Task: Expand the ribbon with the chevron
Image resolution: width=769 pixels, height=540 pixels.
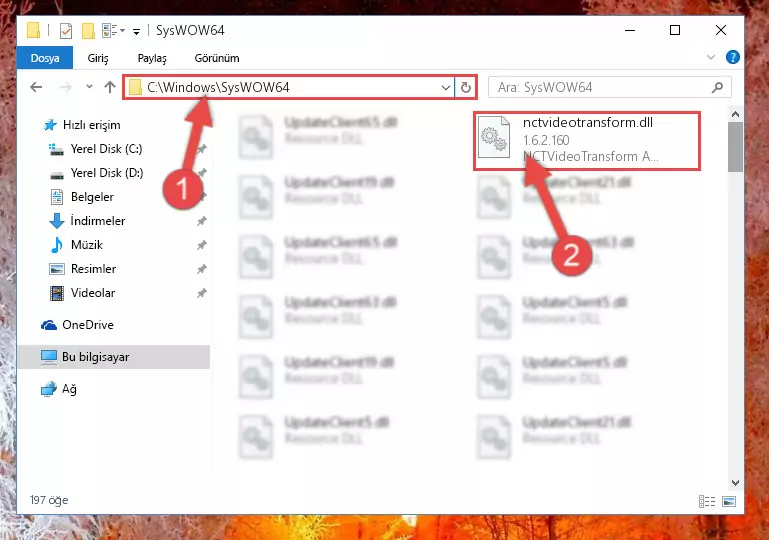Action: (711, 57)
